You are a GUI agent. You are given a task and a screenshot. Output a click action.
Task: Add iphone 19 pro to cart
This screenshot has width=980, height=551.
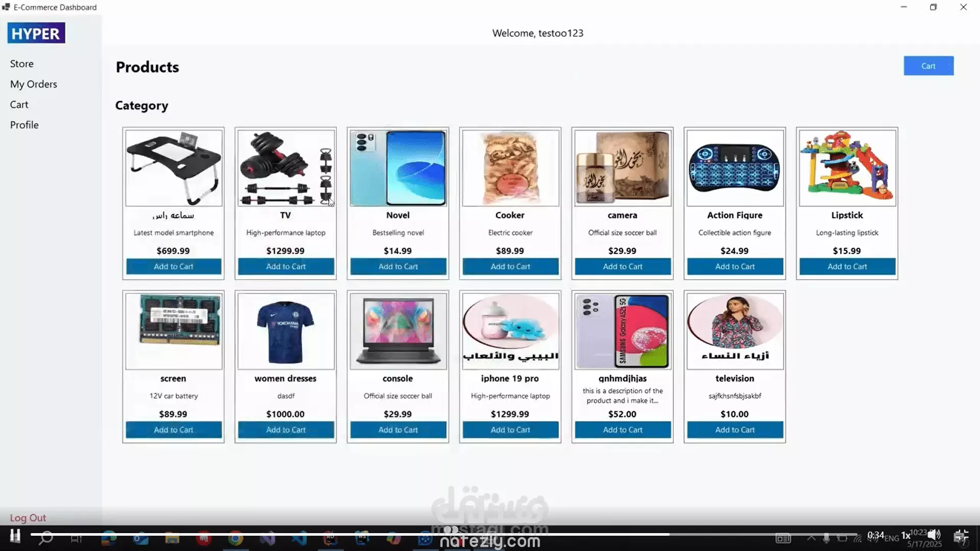(x=510, y=430)
